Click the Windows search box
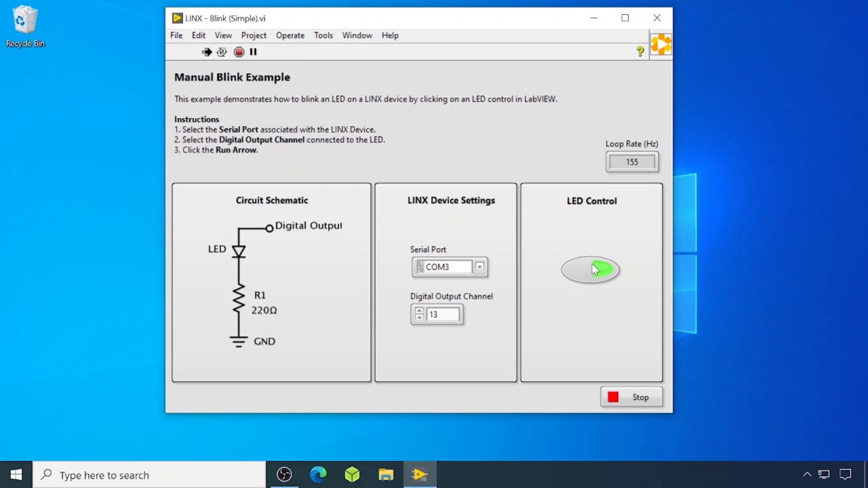This screenshot has width=868, height=488. tap(149, 475)
